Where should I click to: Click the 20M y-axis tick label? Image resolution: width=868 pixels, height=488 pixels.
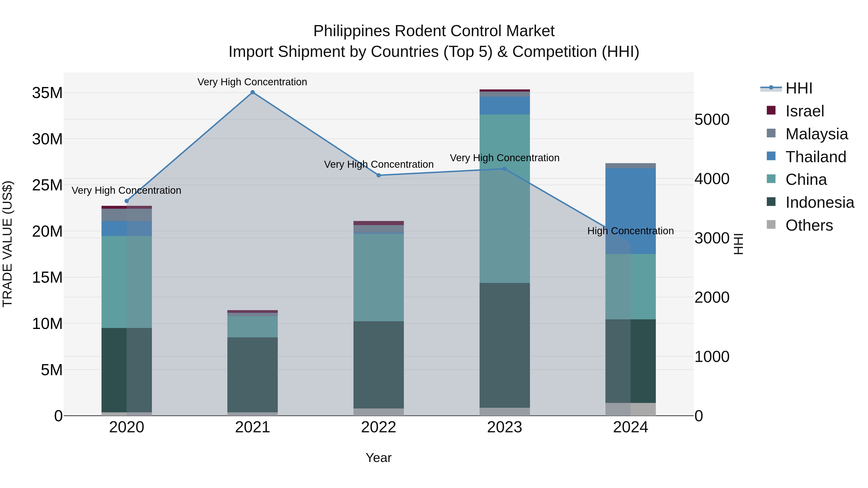pyautogui.click(x=47, y=232)
